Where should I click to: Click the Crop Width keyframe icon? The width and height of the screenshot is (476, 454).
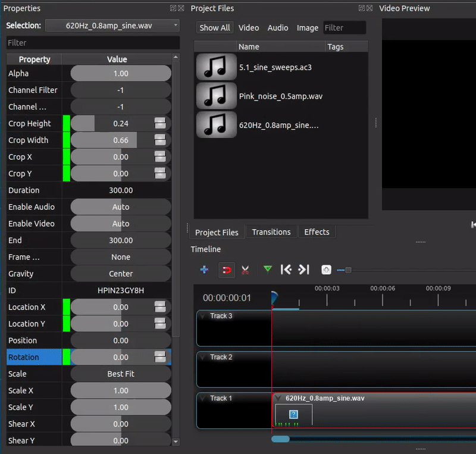tap(160, 140)
